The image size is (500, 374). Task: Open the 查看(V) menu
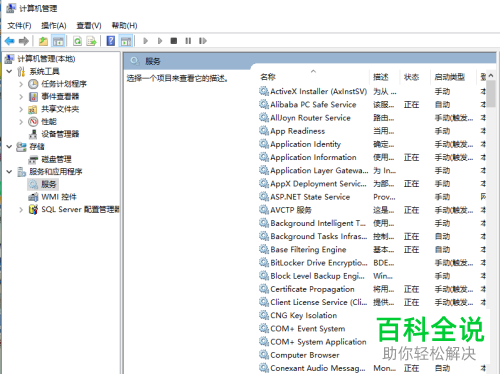tap(89, 26)
